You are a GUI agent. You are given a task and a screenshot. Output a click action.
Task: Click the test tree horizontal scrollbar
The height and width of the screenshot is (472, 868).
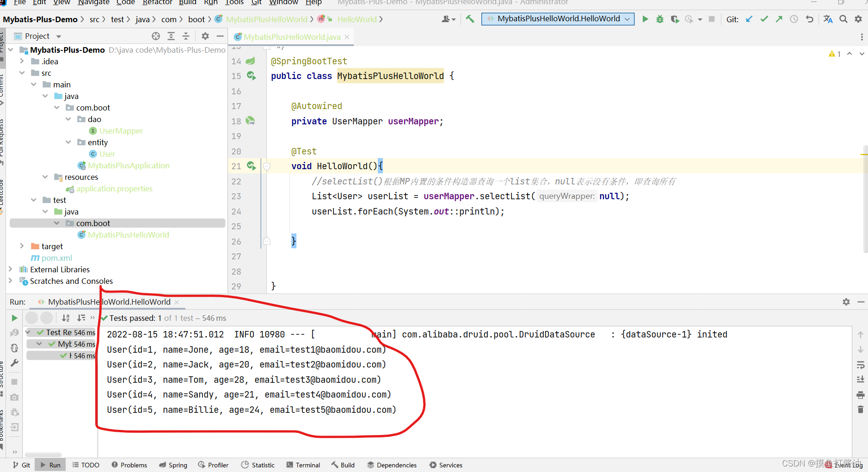pos(43,454)
